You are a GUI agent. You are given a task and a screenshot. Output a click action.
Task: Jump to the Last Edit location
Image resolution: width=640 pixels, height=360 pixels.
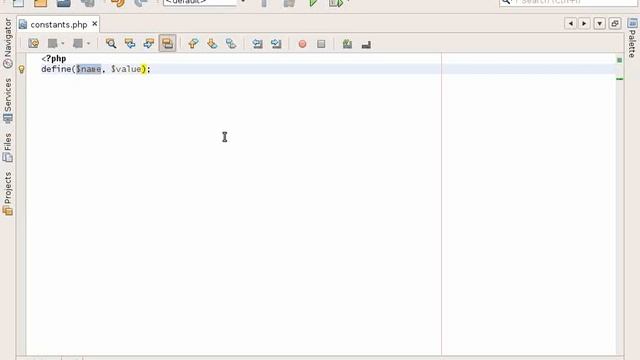[x=33, y=43]
